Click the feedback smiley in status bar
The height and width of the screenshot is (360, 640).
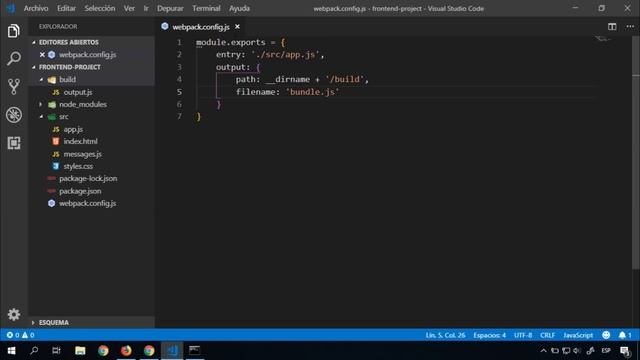606,335
